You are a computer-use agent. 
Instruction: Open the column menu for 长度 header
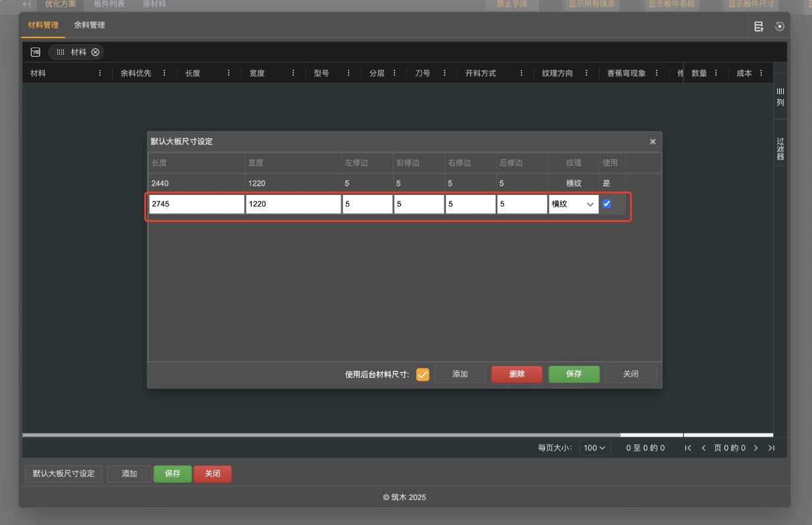229,73
